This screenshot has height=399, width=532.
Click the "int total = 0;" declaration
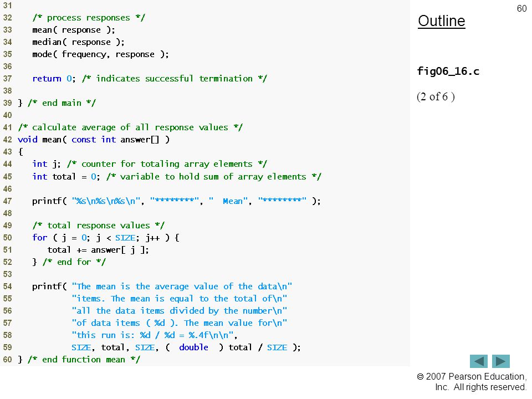66,177
